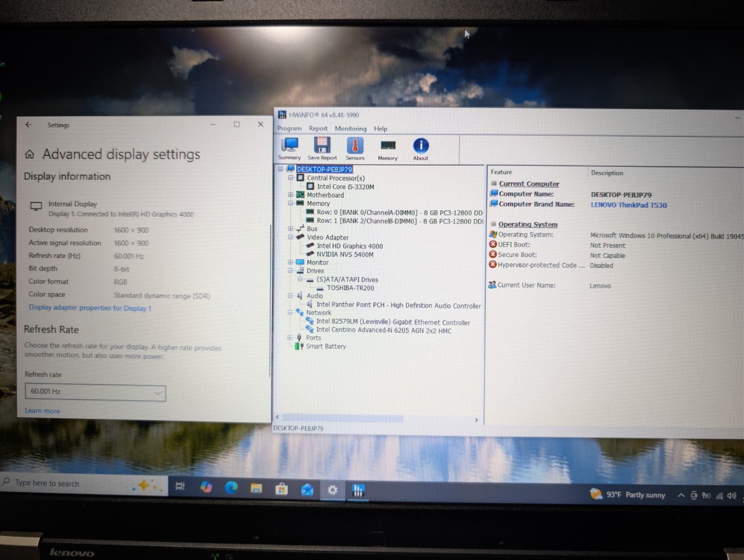The height and width of the screenshot is (560, 744).
Task: Open the Summary tool in HWiNFO
Action: (x=290, y=149)
